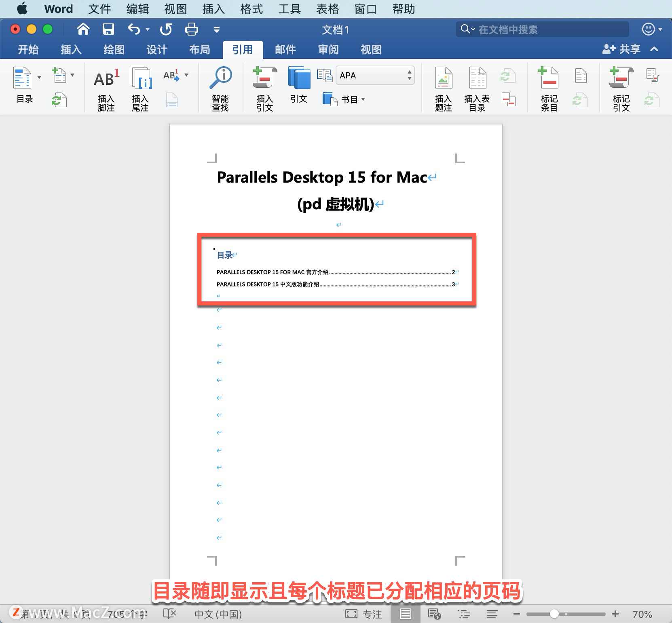Switch to the 开始 tab
Screen dimensions: 672x623
[28, 49]
